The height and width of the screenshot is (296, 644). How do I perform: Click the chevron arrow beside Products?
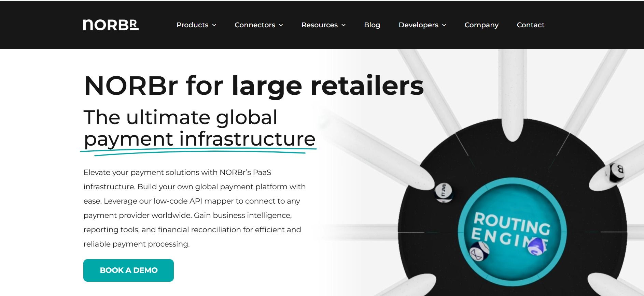click(x=214, y=25)
